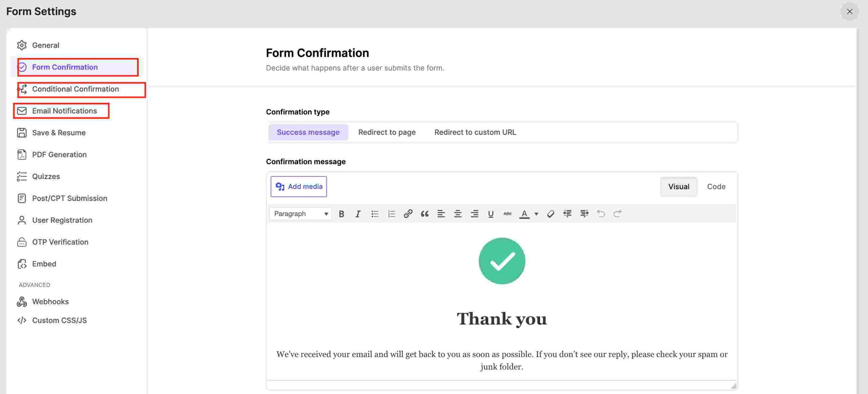Click the redo arrow
Viewport: 868px width, 394px height.
click(x=617, y=214)
